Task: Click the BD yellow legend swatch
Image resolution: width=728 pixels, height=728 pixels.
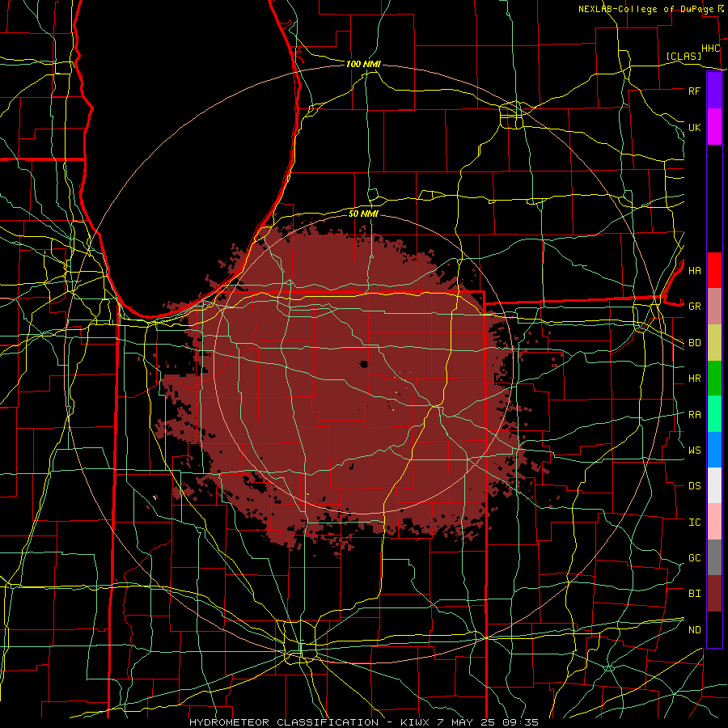Action: [x=714, y=342]
